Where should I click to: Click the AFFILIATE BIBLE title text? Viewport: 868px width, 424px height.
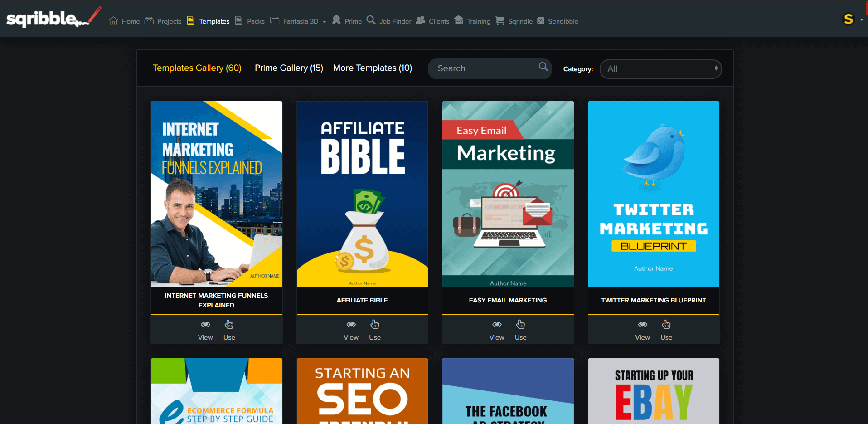pos(362,300)
